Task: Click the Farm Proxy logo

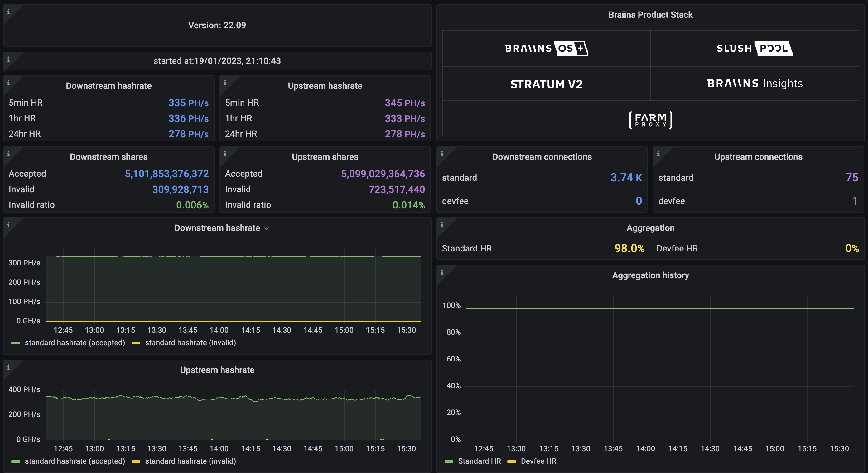Action: (650, 120)
